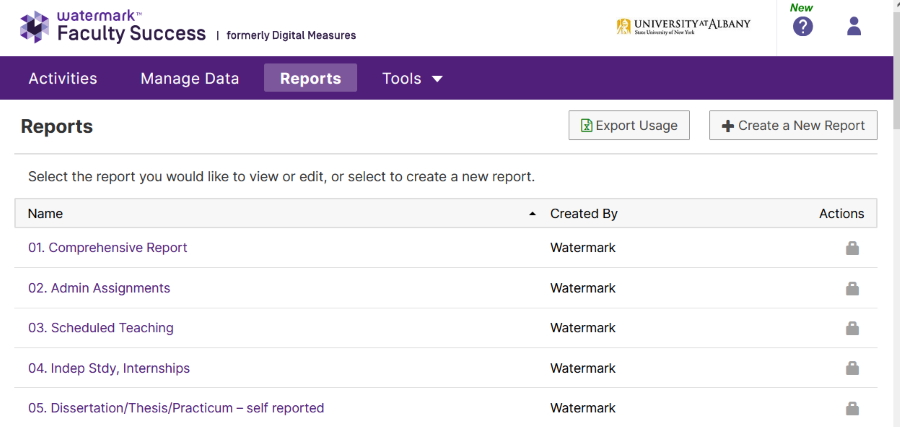Select the Reports tab
The image size is (900, 427).
[310, 78]
